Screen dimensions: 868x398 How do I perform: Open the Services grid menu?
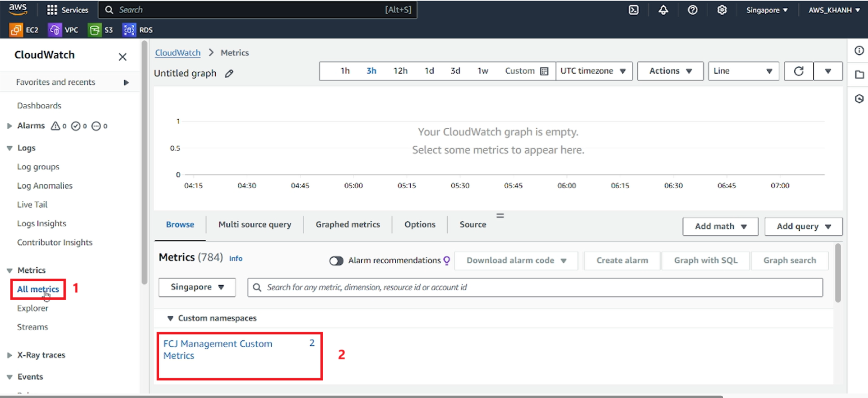click(x=67, y=10)
